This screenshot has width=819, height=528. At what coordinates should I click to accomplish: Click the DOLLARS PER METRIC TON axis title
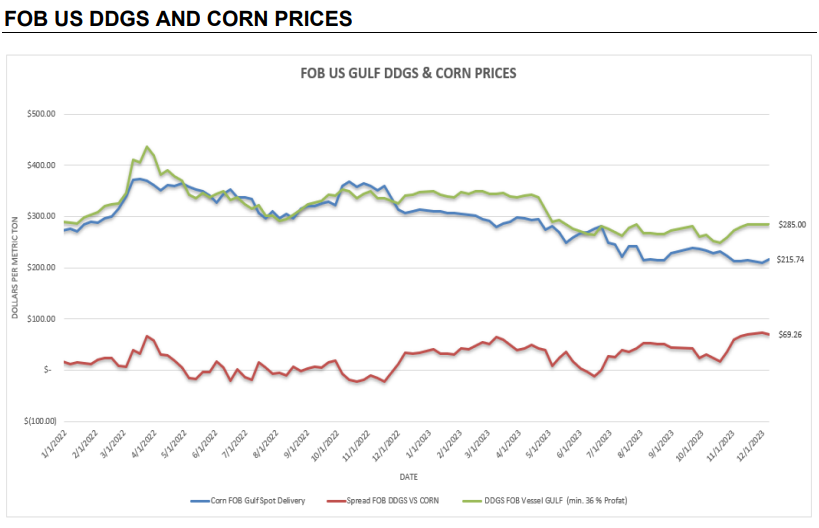click(15, 267)
